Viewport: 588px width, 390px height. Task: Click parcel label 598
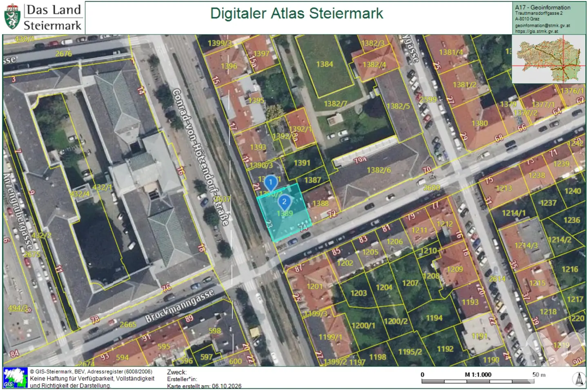(215, 331)
